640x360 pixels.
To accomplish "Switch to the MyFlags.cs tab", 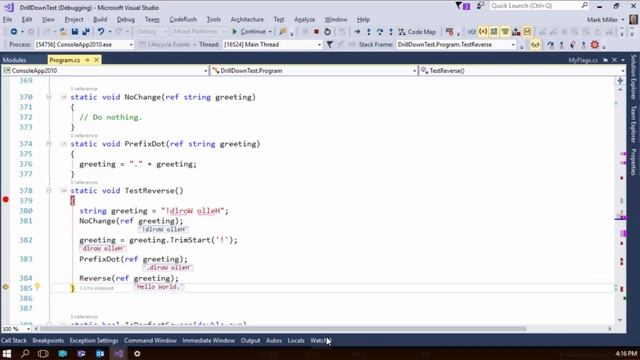I will [583, 60].
